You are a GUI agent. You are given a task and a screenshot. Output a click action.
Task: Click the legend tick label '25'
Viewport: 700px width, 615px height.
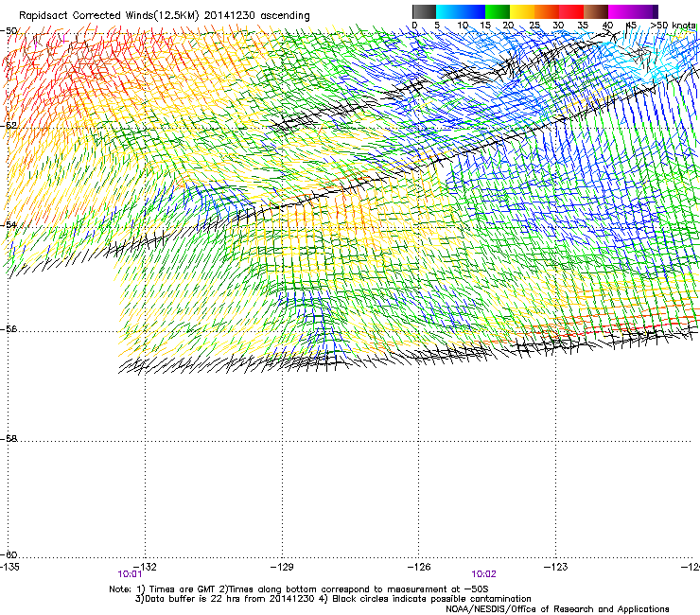[x=534, y=25]
